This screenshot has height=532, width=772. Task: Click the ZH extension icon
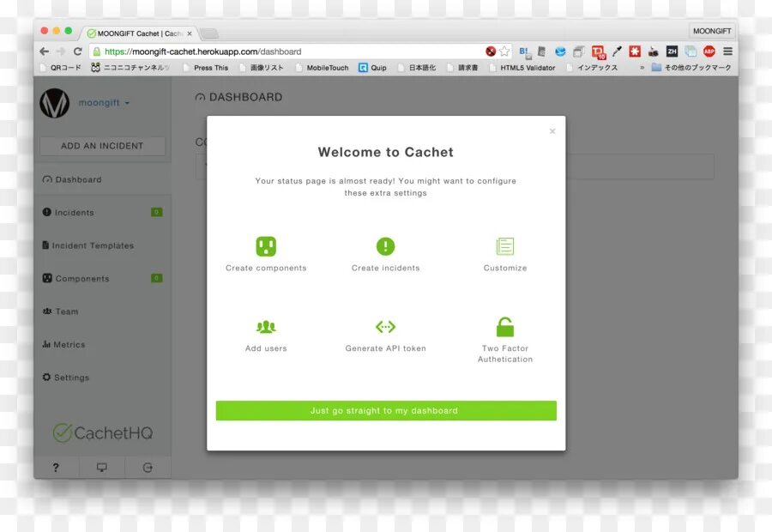click(672, 51)
